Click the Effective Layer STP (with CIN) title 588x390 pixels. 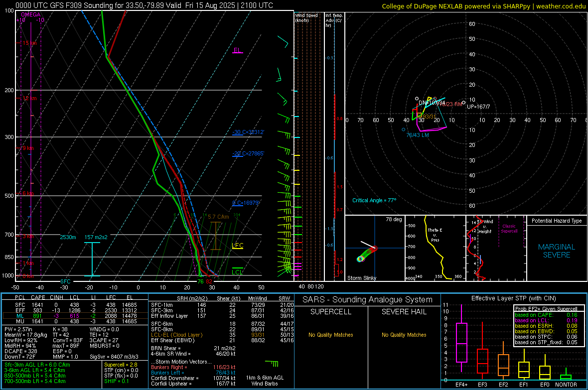tap(513, 298)
